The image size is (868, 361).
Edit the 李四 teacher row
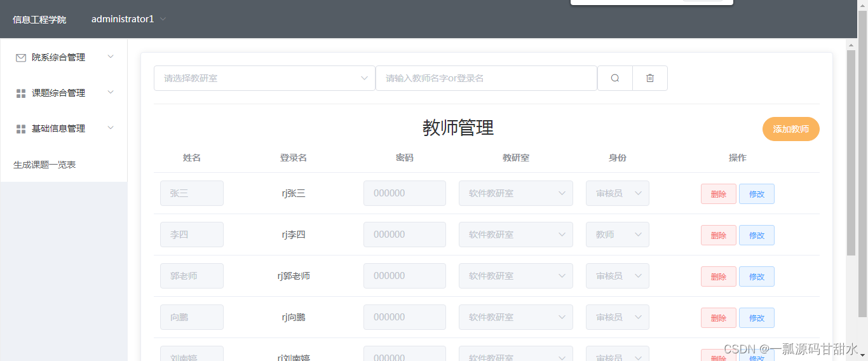point(757,235)
